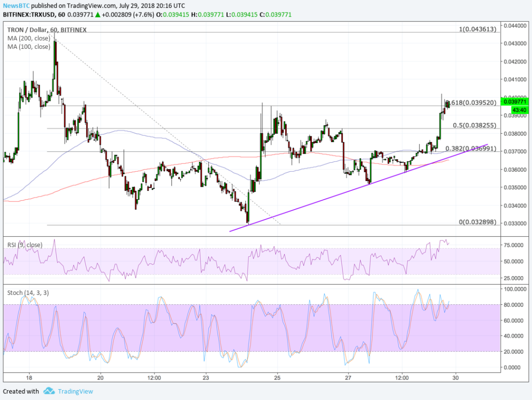The height and width of the screenshot is (400, 532).
Task: Click the Fibonacci 0.618 level label
Action: point(470,103)
